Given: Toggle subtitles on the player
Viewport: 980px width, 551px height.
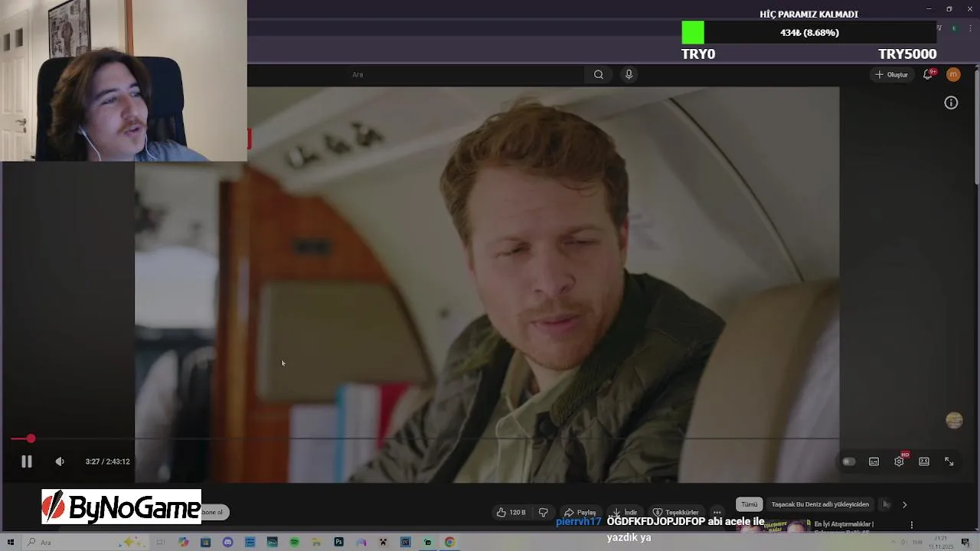Looking at the screenshot, I should point(874,461).
